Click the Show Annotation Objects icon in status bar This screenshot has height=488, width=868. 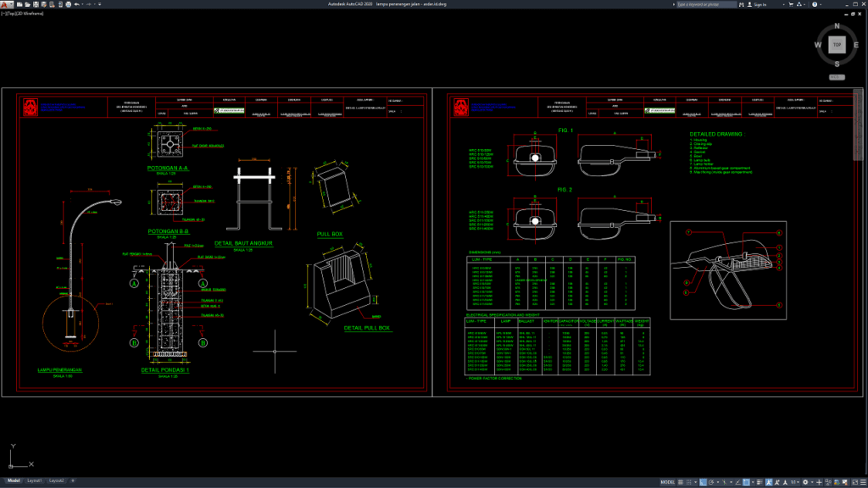[768, 481]
